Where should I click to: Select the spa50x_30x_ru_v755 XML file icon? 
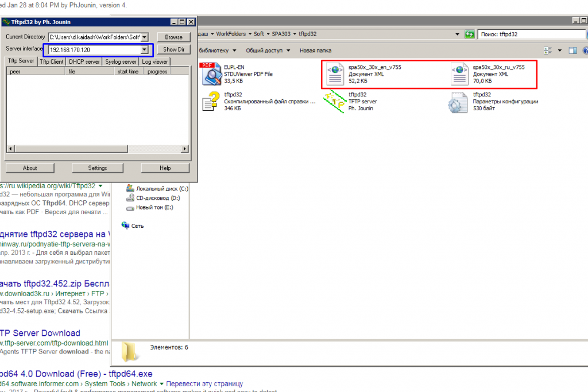click(x=459, y=74)
